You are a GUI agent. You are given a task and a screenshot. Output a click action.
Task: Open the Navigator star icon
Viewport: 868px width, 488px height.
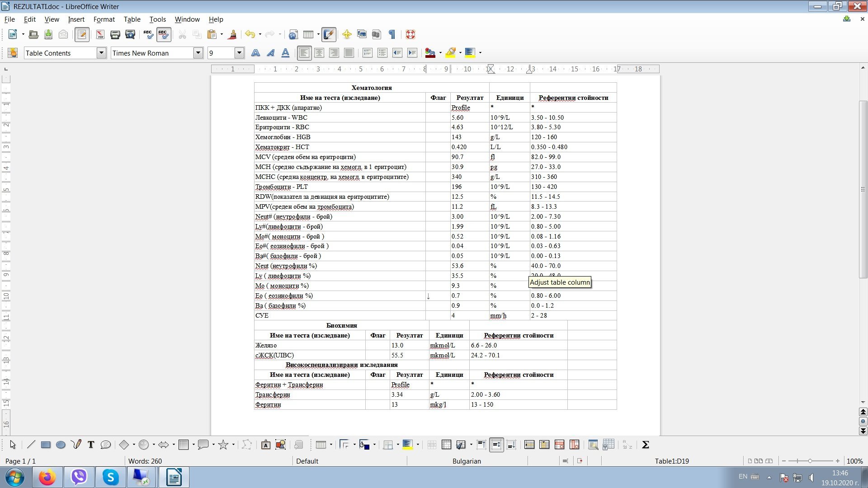[x=347, y=34]
